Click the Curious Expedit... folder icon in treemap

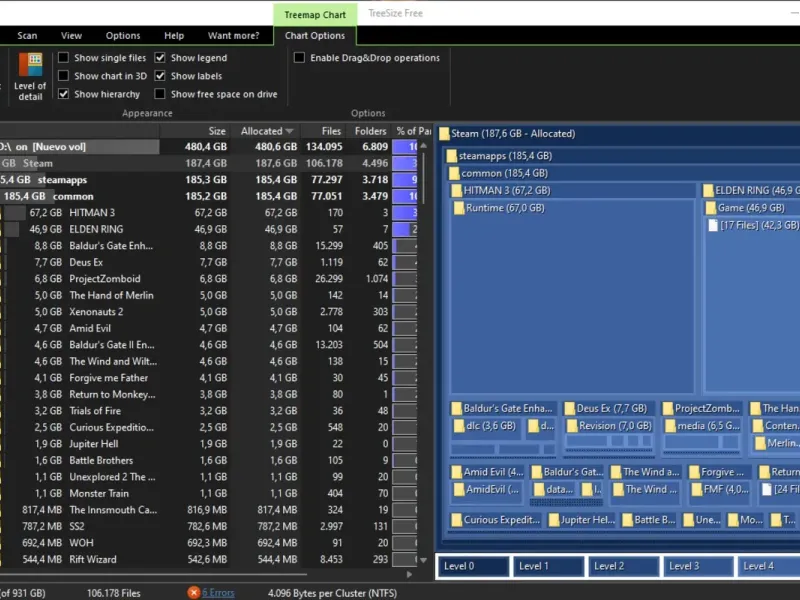[457, 520]
